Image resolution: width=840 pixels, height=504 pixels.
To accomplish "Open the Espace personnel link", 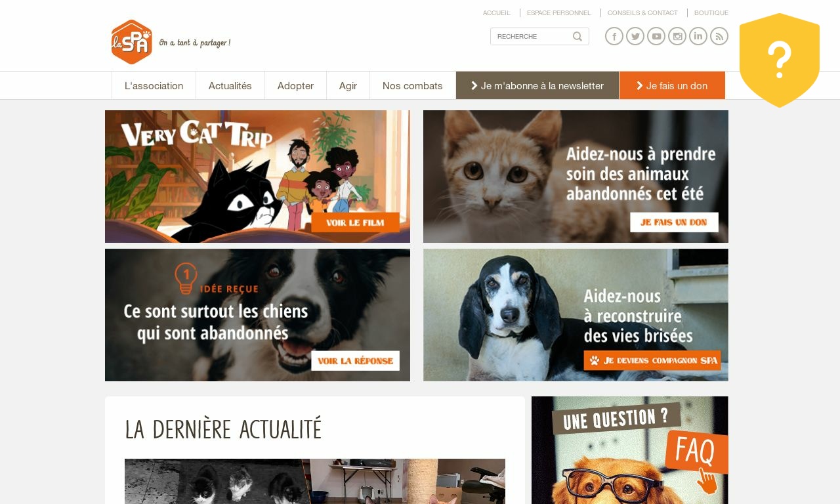I will [558, 12].
